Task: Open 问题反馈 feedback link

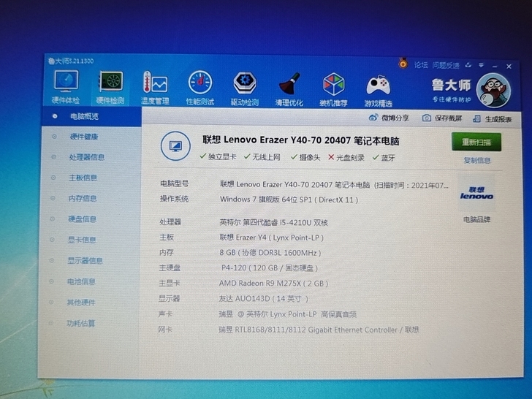Action: click(x=446, y=66)
